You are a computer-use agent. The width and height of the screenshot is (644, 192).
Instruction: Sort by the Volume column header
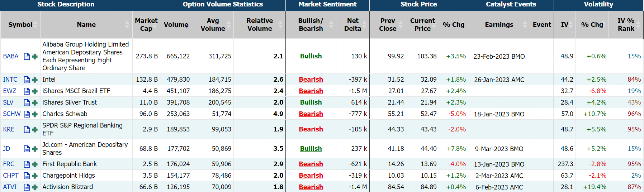pos(176,25)
